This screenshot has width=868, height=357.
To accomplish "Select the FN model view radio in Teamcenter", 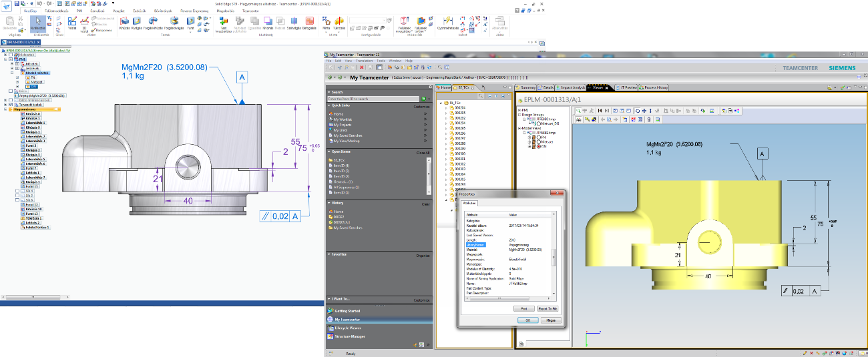I will click(x=537, y=137).
